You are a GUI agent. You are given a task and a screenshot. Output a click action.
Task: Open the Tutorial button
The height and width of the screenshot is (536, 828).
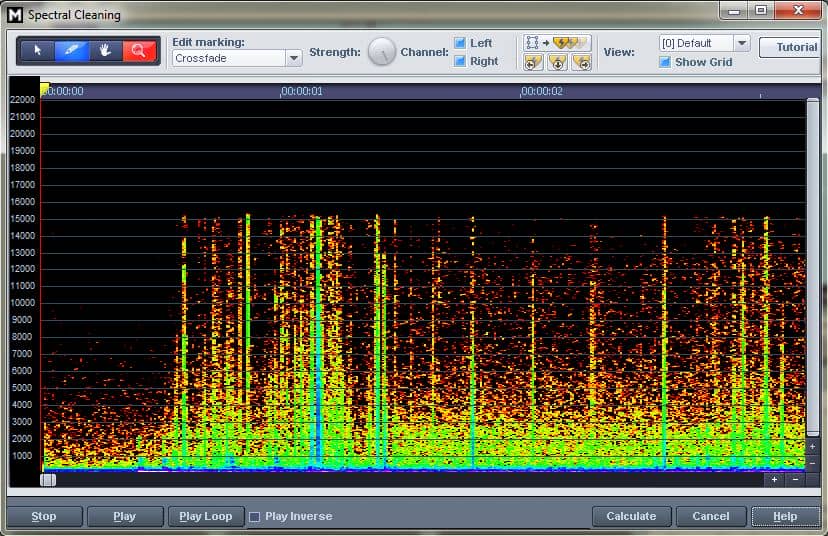pyautogui.click(x=795, y=47)
